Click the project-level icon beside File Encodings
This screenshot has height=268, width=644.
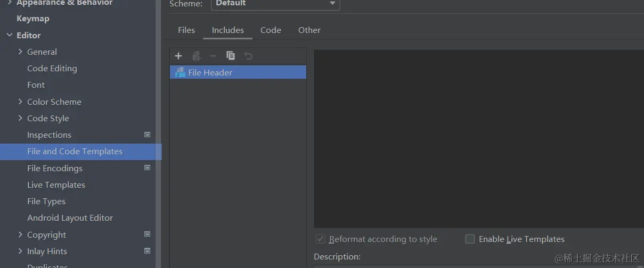pyautogui.click(x=148, y=168)
